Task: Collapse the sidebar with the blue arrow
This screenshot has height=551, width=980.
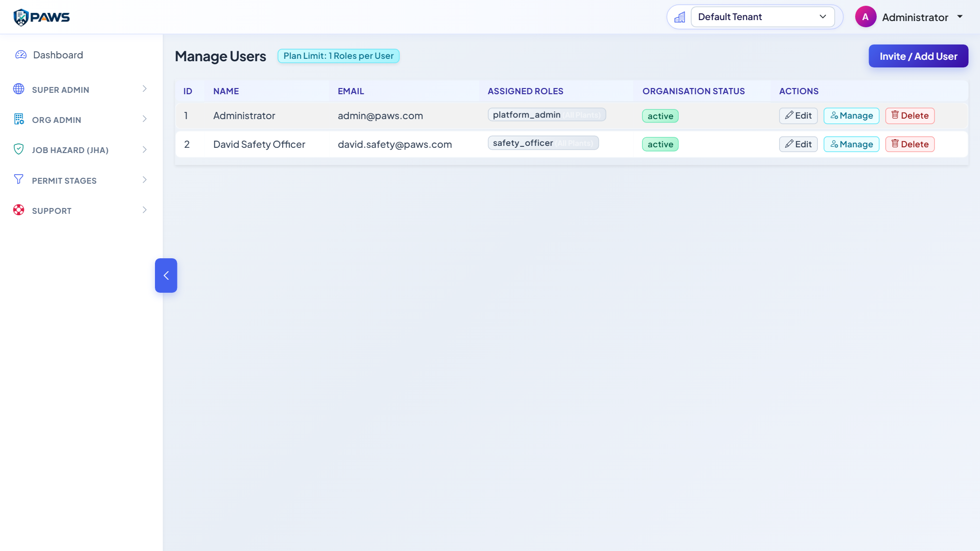Action: (x=166, y=275)
